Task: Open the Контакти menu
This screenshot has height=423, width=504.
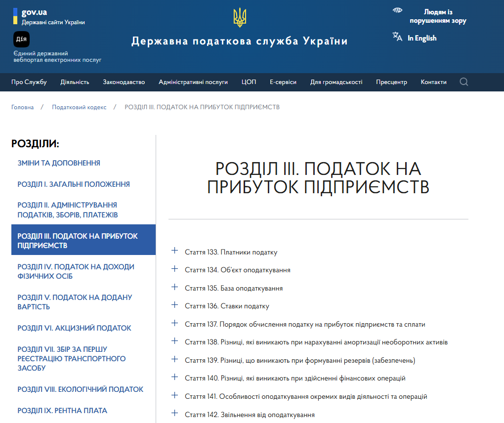Action: (x=434, y=82)
